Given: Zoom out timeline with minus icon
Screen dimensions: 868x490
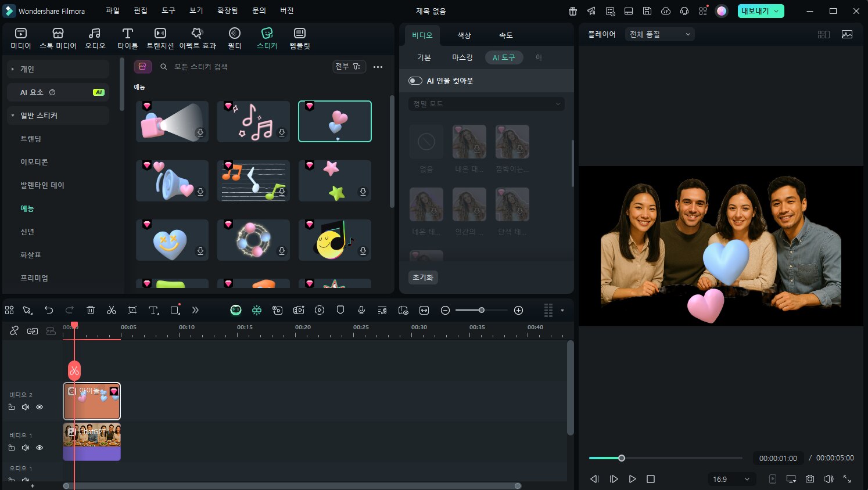Looking at the screenshot, I should (445, 310).
